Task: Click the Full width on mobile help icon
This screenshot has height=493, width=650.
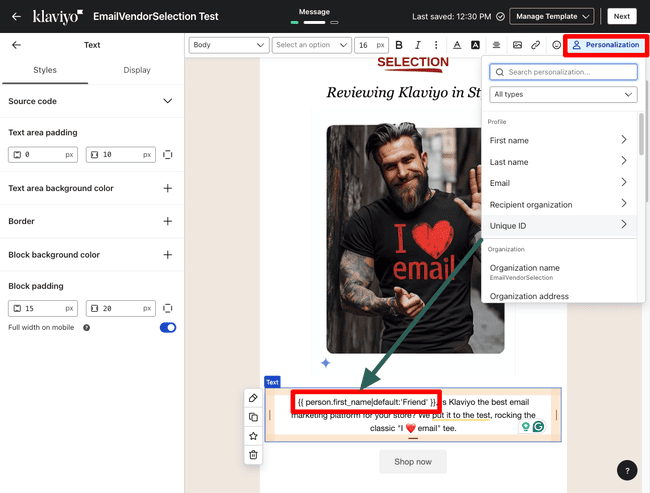Action: pos(86,328)
